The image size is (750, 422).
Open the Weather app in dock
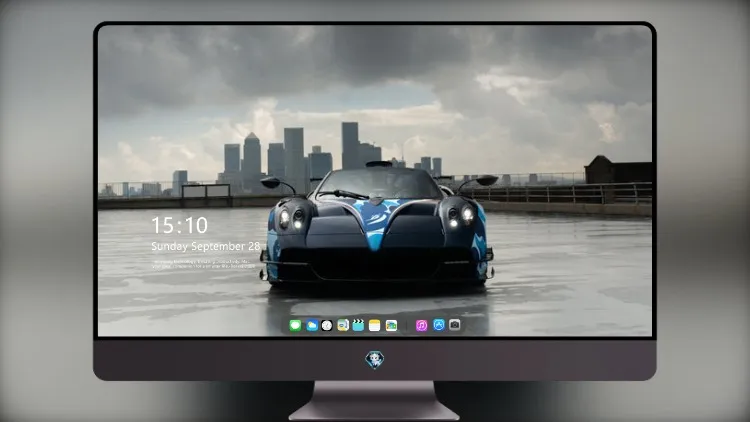coord(311,325)
